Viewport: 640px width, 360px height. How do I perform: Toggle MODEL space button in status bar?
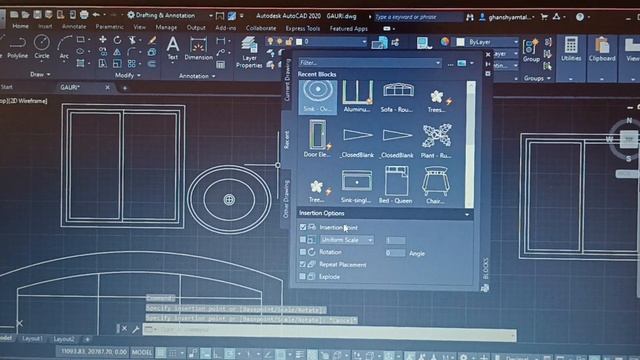[x=142, y=352]
